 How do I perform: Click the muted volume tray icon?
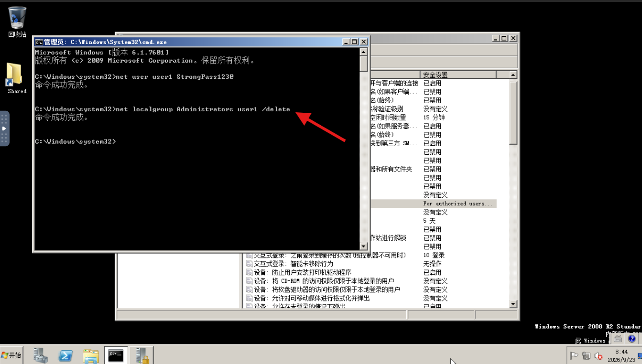pyautogui.click(x=598, y=355)
